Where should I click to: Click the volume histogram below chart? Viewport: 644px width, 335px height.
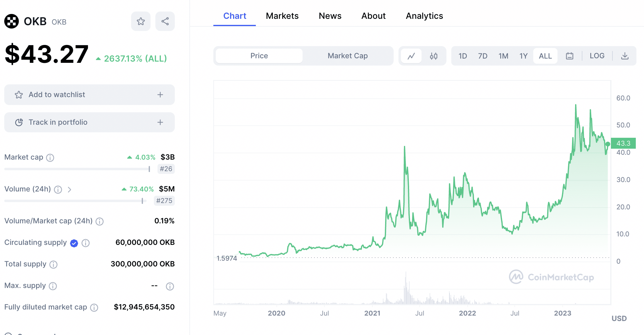click(412, 288)
